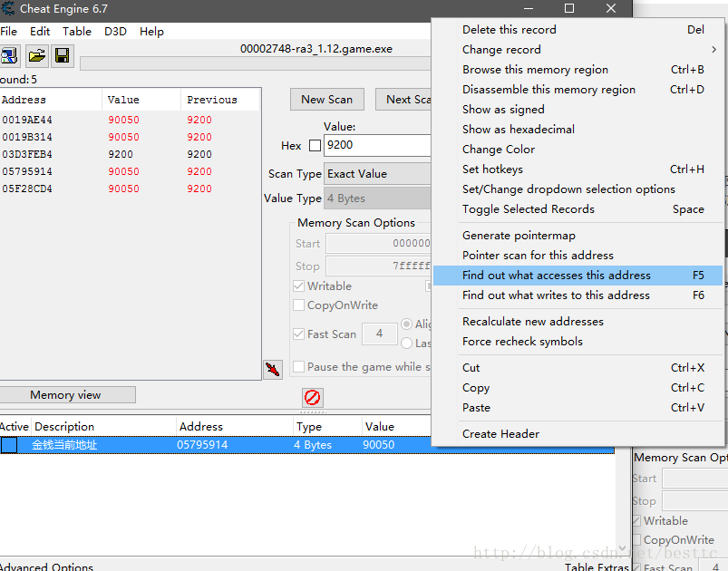Click the save floppy disk icon
Image resolution: width=728 pixels, height=571 pixels.
[x=63, y=56]
